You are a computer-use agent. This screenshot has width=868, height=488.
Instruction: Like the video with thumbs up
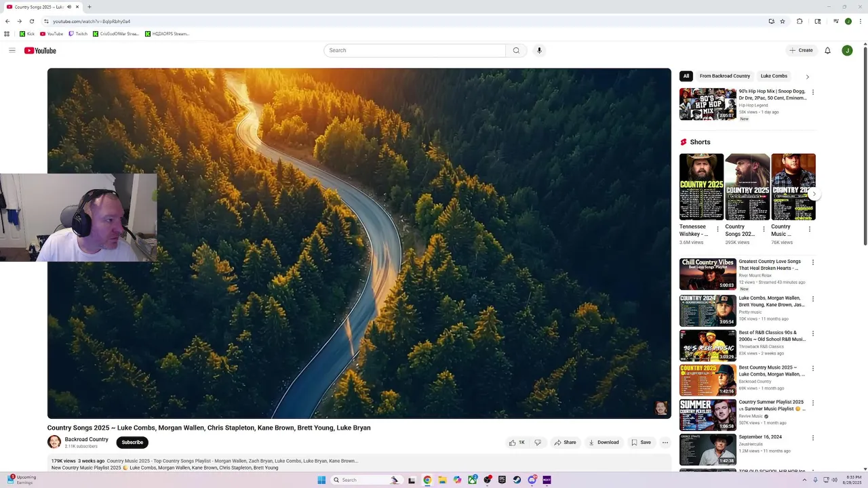click(x=517, y=443)
